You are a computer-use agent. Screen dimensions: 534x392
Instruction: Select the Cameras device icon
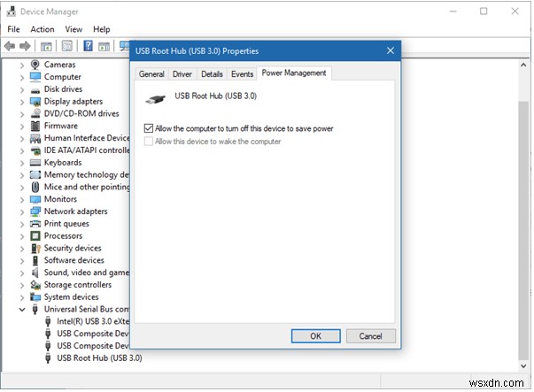click(x=35, y=65)
